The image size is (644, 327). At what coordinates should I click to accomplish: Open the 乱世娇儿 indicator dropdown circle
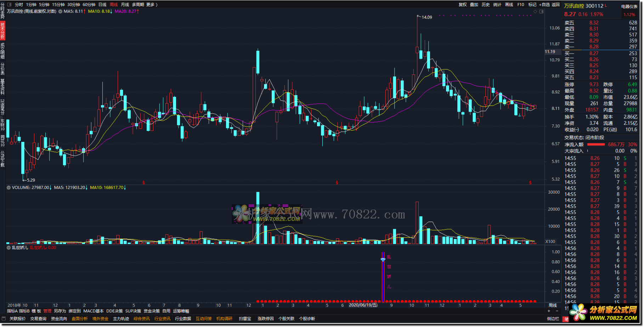[x=9, y=248]
